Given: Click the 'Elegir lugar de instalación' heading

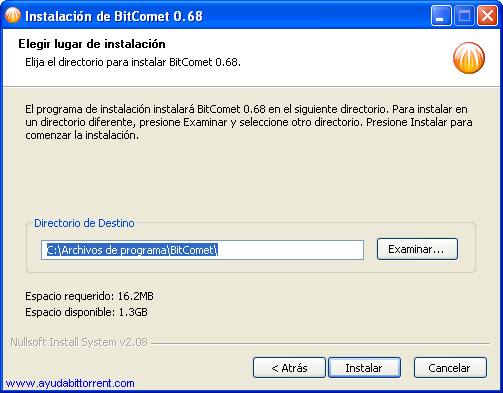Looking at the screenshot, I should (92, 44).
